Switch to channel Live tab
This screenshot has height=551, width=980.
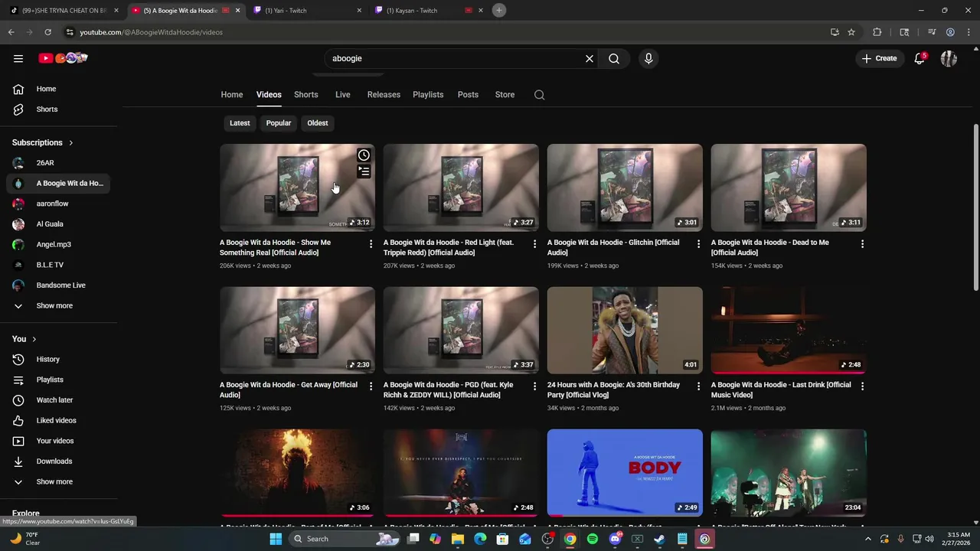(342, 95)
